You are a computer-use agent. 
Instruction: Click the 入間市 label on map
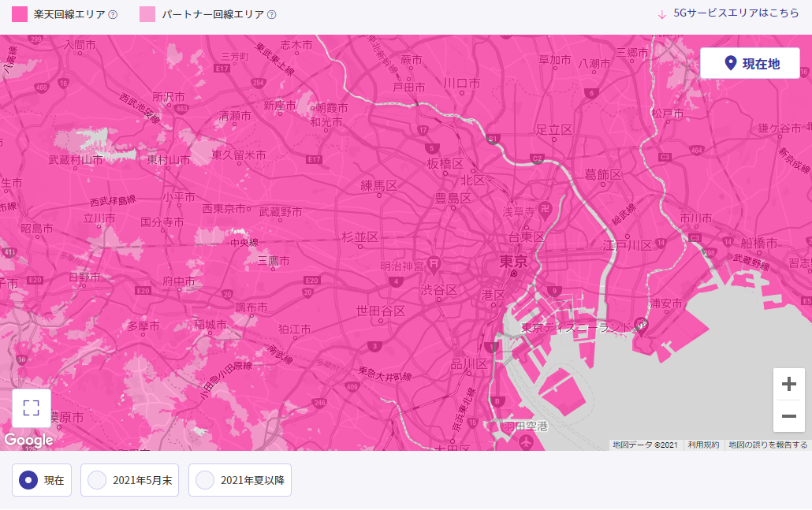pos(80,45)
